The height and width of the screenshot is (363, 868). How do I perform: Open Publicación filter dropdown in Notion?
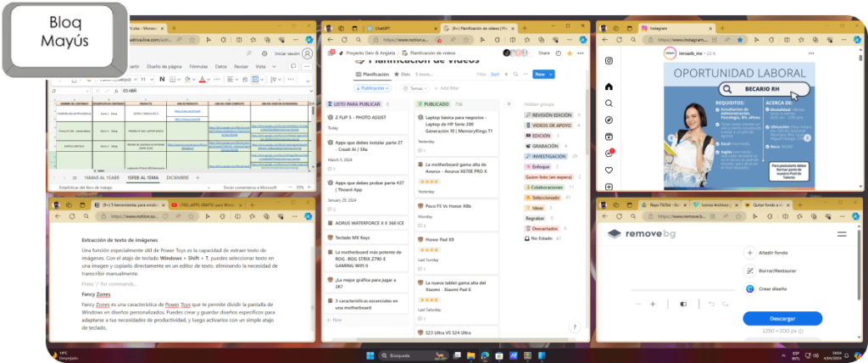373,88
